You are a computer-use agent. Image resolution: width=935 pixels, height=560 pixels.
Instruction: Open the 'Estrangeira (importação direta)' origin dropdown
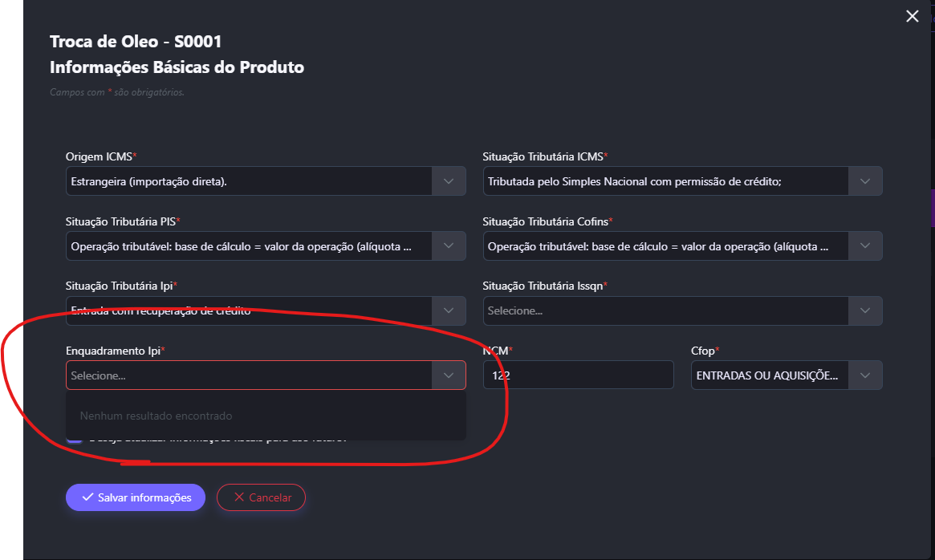tap(249, 181)
